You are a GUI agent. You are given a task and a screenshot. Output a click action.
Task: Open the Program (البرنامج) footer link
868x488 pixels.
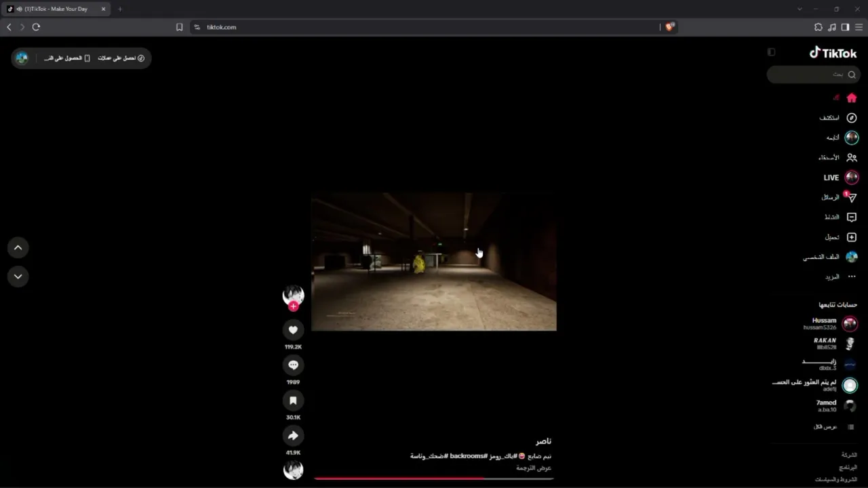click(x=848, y=467)
